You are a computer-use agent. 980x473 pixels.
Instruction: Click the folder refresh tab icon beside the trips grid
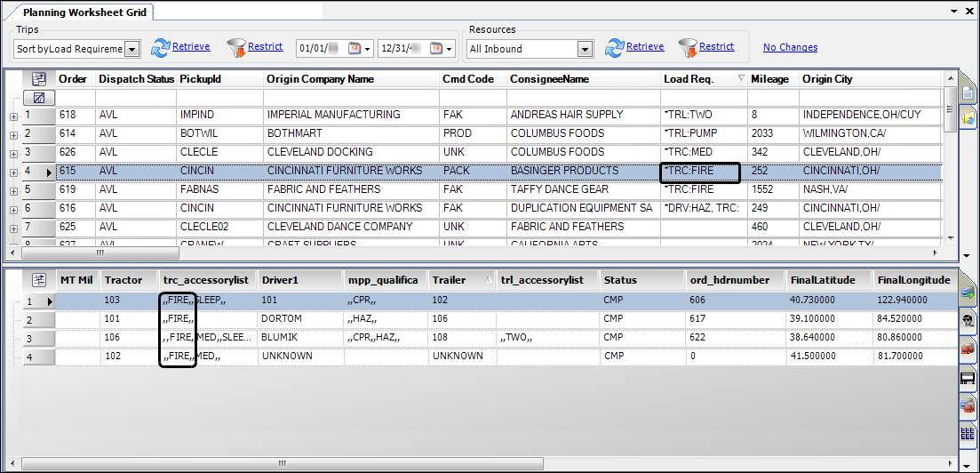968,118
